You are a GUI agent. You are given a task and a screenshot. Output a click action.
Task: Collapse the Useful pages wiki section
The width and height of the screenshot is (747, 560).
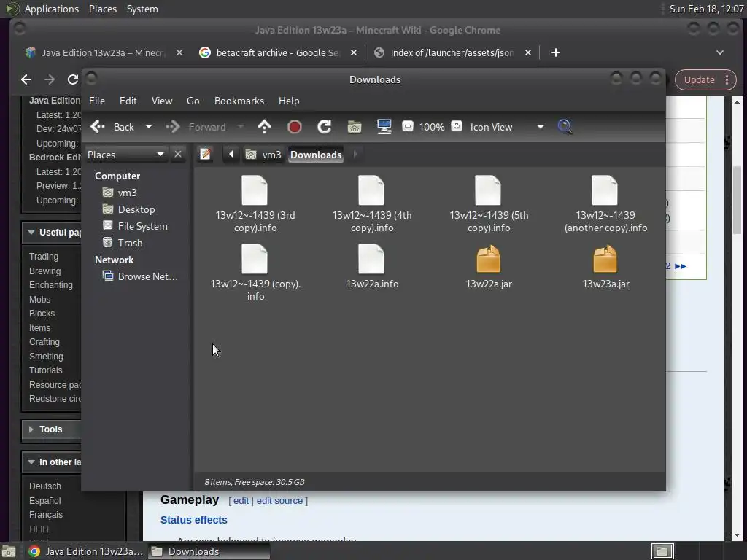[31, 233]
